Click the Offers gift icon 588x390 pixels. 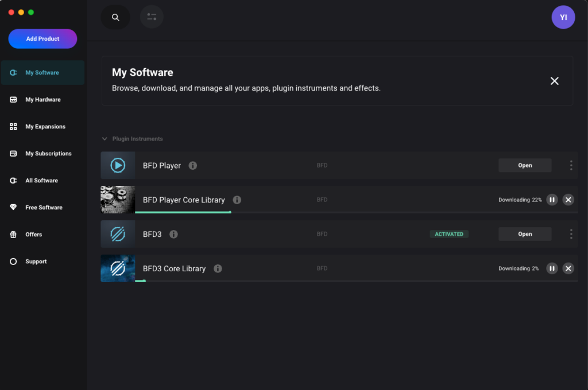coord(13,235)
